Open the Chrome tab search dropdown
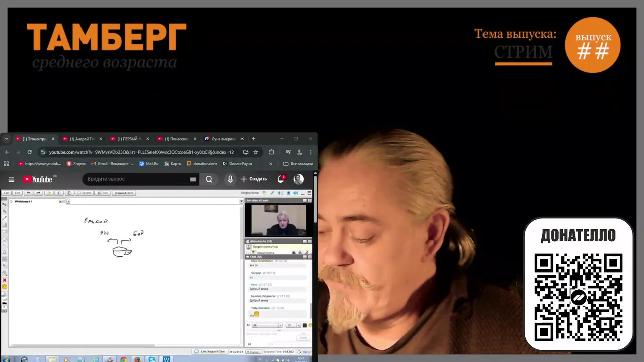Viewport: 644px width, 362px height. pyautogui.click(x=6, y=139)
